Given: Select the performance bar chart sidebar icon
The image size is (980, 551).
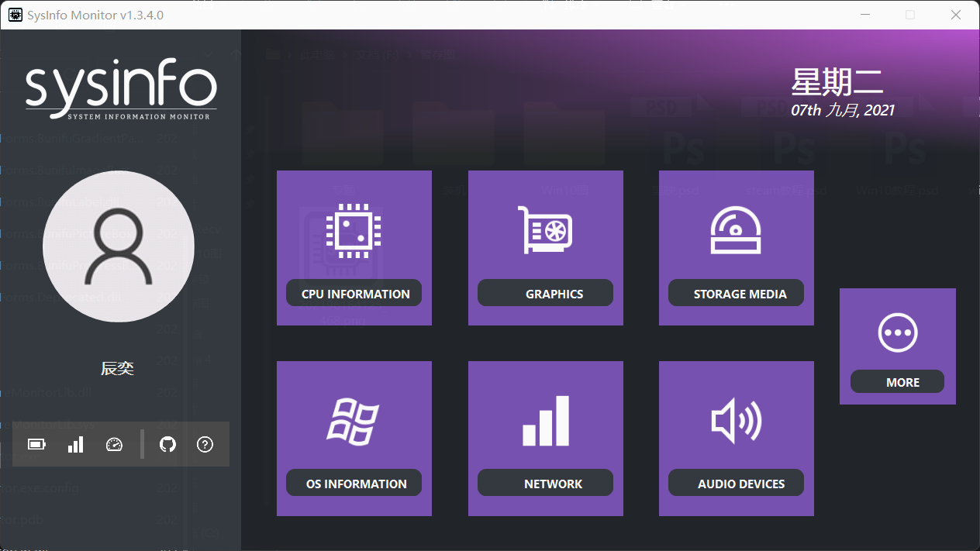Looking at the screenshot, I should pyautogui.click(x=75, y=444).
